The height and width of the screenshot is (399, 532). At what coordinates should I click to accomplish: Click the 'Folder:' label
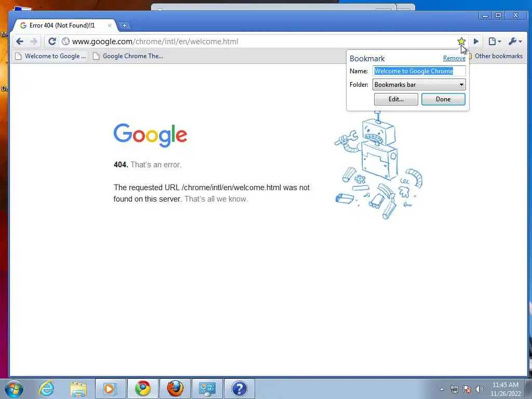click(x=359, y=85)
